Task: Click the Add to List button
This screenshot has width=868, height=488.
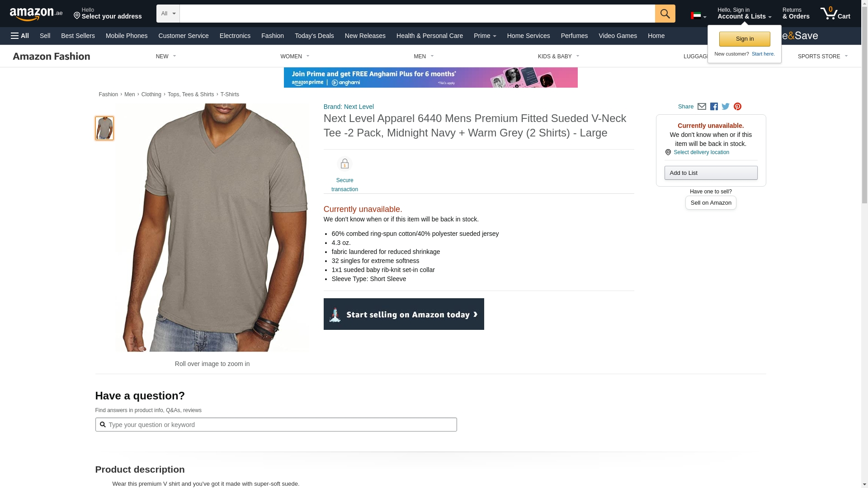Action: [711, 173]
